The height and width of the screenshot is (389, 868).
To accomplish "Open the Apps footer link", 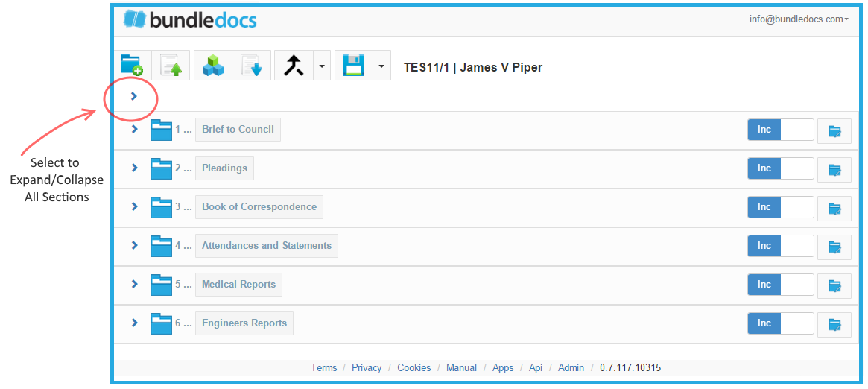I will pyautogui.click(x=503, y=368).
